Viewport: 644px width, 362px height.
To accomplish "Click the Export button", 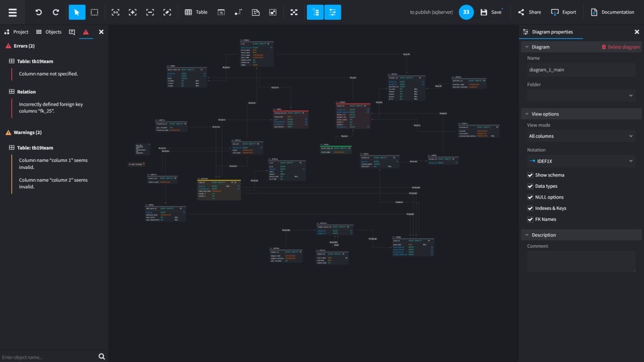I will coord(563,12).
